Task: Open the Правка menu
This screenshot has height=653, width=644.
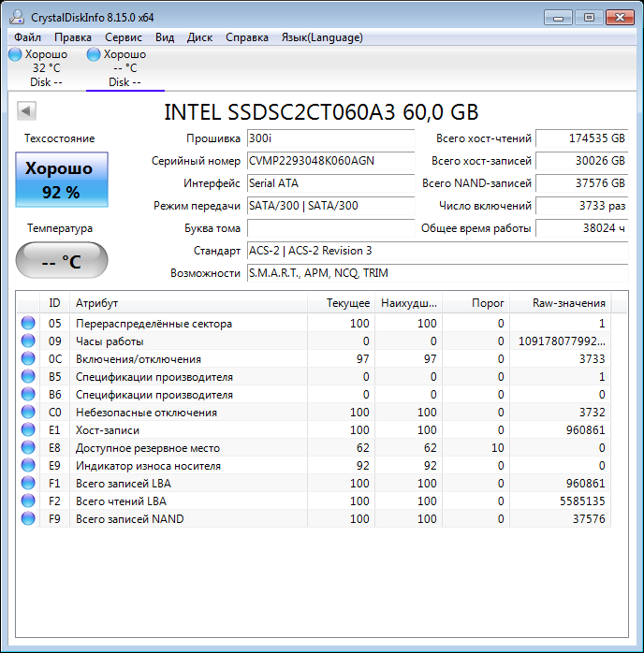Action: [73, 37]
